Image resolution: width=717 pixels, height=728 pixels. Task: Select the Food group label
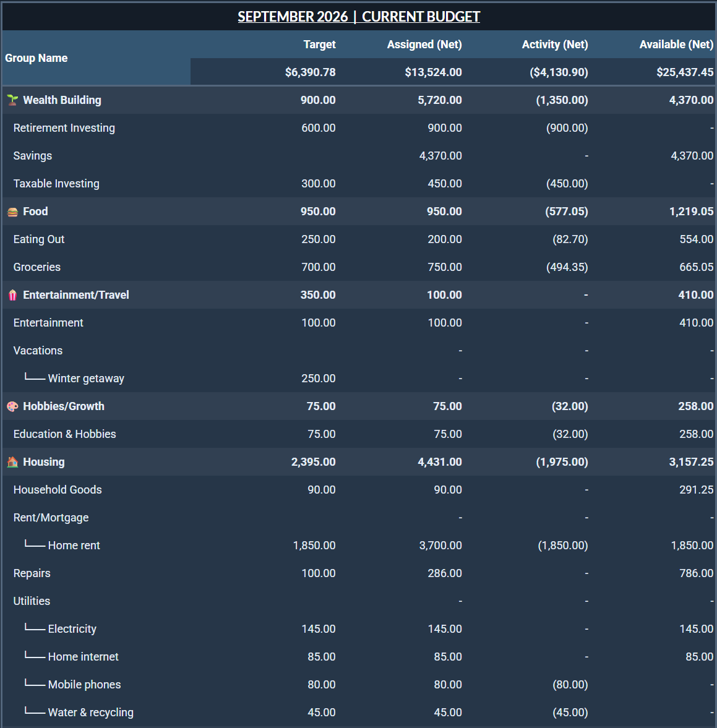(35, 212)
